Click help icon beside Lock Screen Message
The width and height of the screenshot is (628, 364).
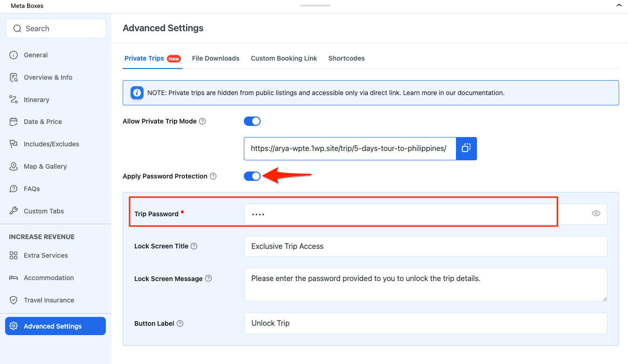(x=208, y=279)
